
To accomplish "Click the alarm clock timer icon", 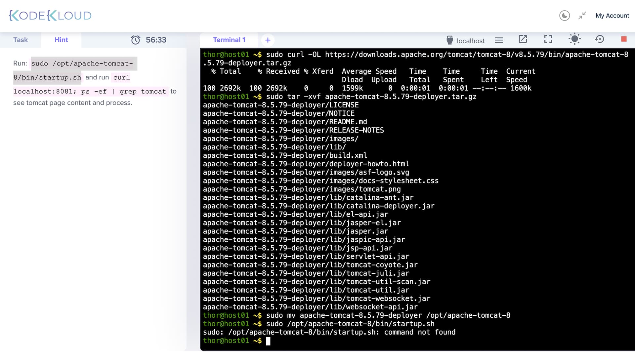I will [x=136, y=40].
